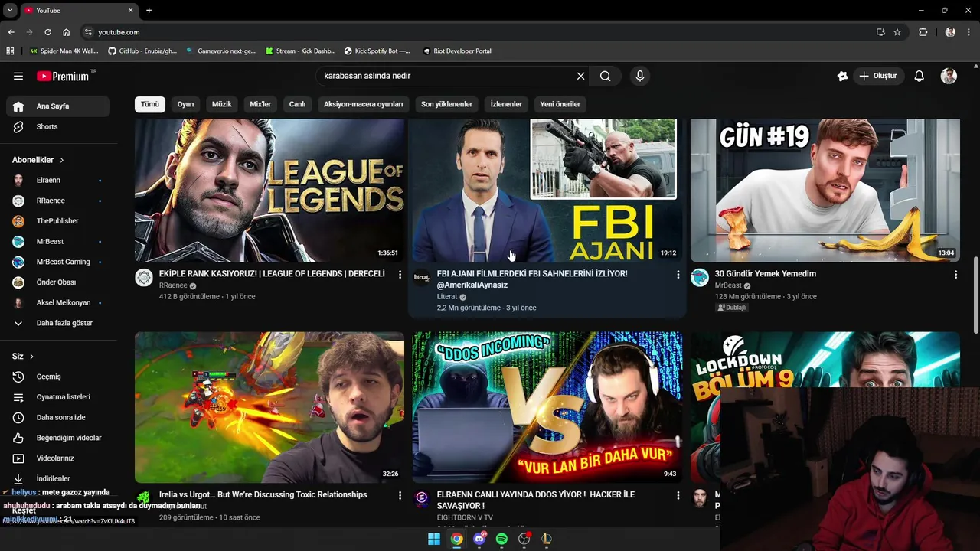
Task: Clear the search box text with X
Action: coord(580,76)
